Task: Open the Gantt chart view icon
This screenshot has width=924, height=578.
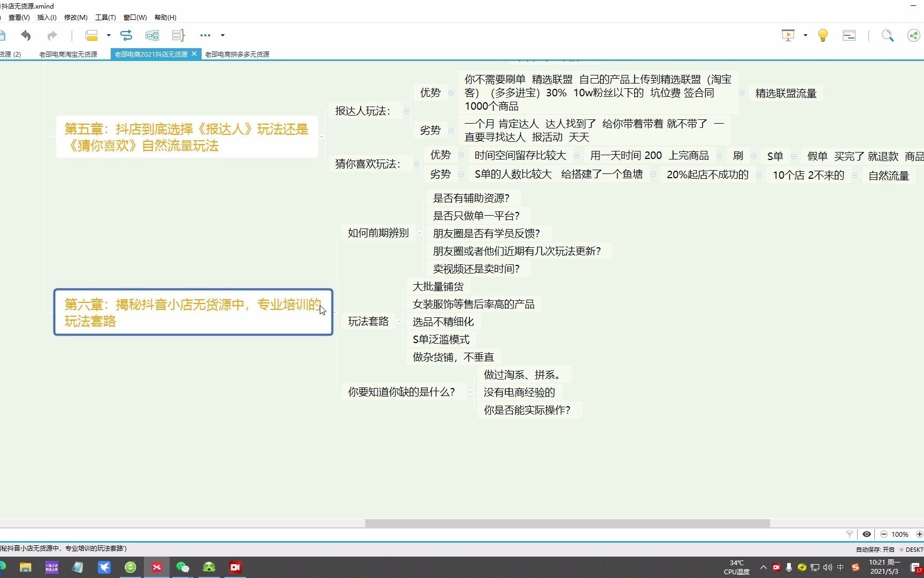Action: coord(849,35)
